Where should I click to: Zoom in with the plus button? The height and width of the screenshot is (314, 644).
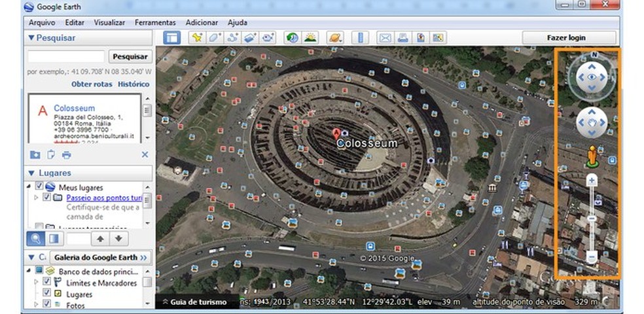coord(592,179)
